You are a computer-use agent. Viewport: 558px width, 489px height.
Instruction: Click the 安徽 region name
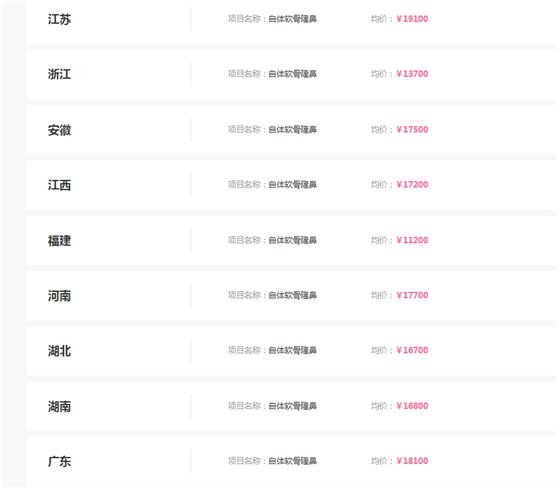59,130
